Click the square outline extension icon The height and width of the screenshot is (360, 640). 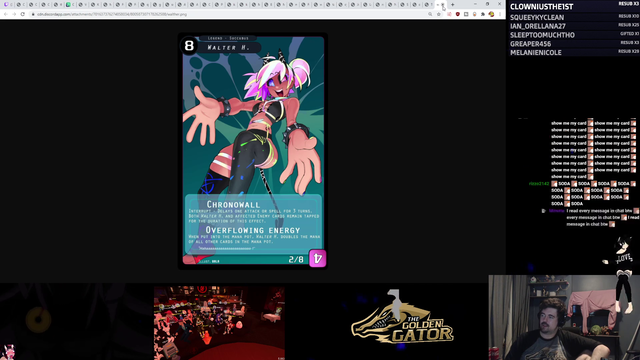466,14
